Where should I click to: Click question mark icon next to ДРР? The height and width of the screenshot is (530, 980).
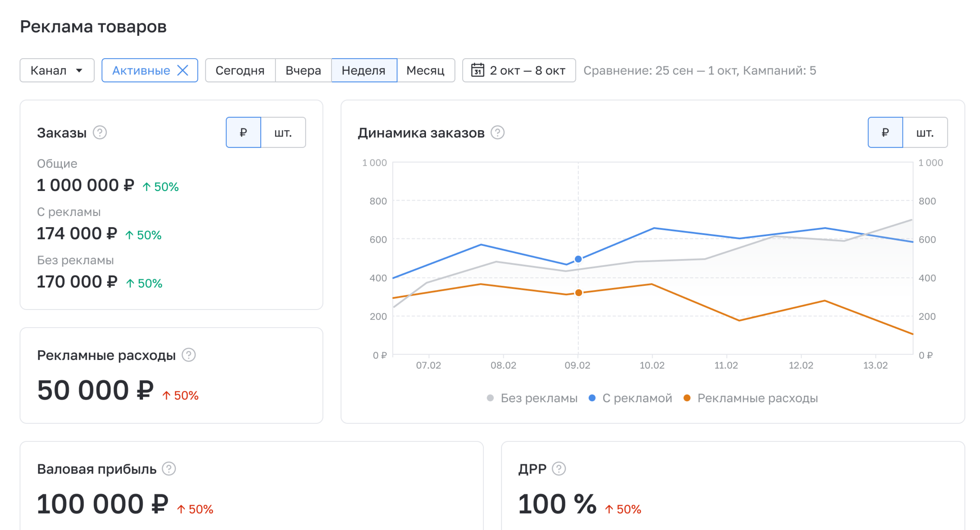559,469
